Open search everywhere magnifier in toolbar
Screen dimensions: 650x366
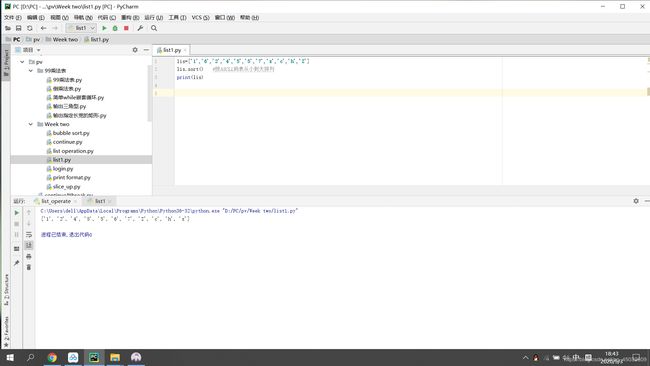tap(154, 28)
